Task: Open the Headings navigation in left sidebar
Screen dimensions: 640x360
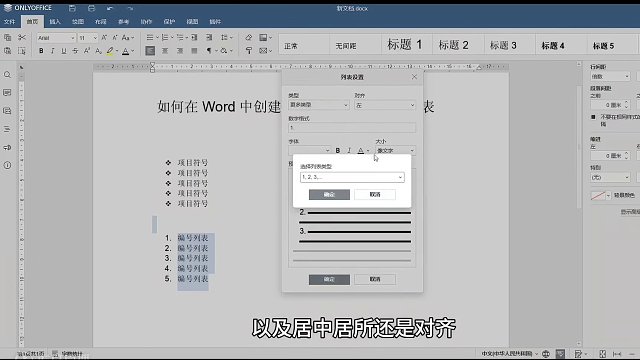Action: (7, 129)
